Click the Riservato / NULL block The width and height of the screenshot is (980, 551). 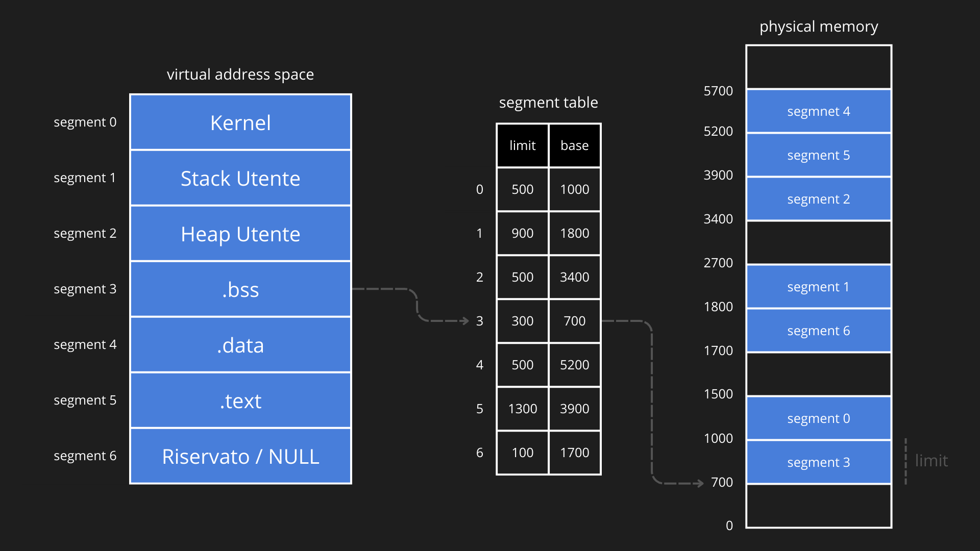point(240,456)
